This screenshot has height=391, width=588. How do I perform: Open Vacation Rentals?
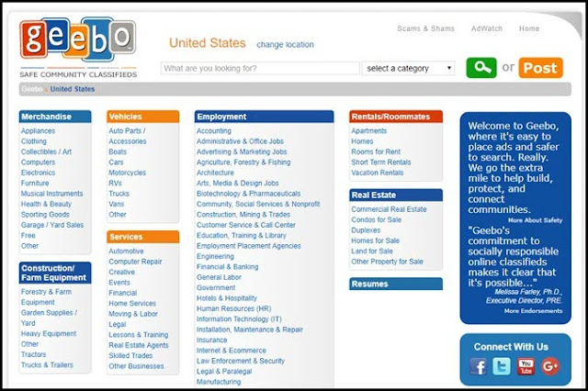[x=378, y=173]
